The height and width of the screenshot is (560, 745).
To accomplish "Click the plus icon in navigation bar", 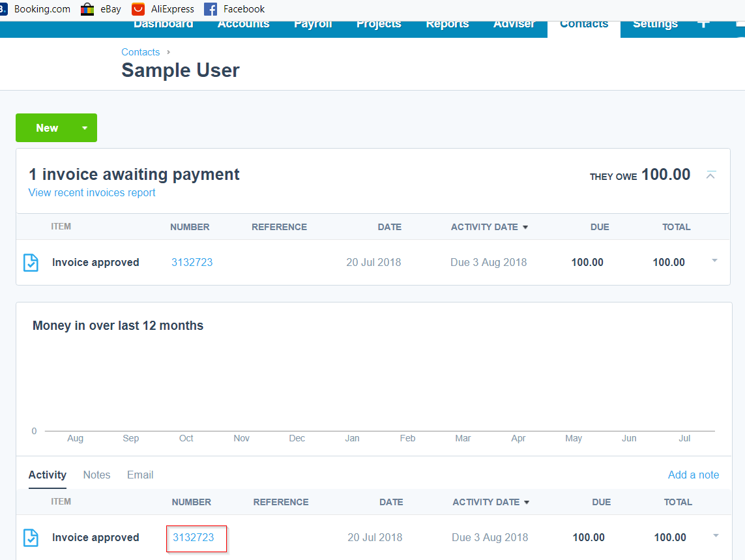I will (703, 24).
